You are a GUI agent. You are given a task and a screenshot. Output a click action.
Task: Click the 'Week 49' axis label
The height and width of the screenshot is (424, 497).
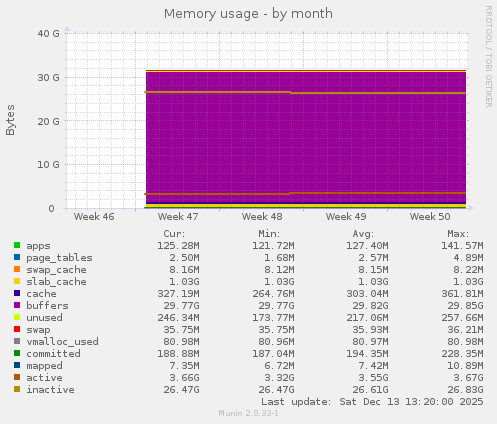point(346,217)
